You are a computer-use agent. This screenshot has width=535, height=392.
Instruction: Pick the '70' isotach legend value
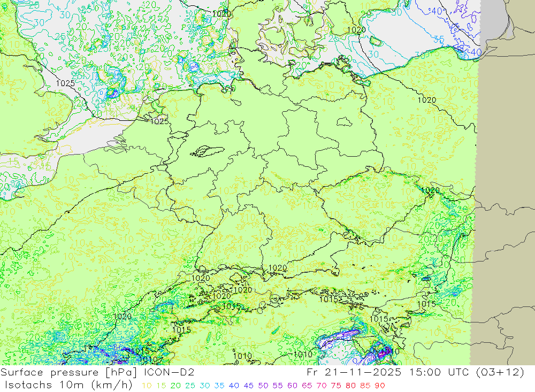pos(322,386)
